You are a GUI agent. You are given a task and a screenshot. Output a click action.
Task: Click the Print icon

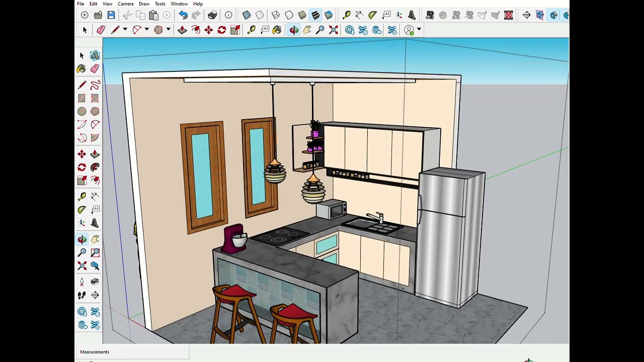pyautogui.click(x=212, y=15)
